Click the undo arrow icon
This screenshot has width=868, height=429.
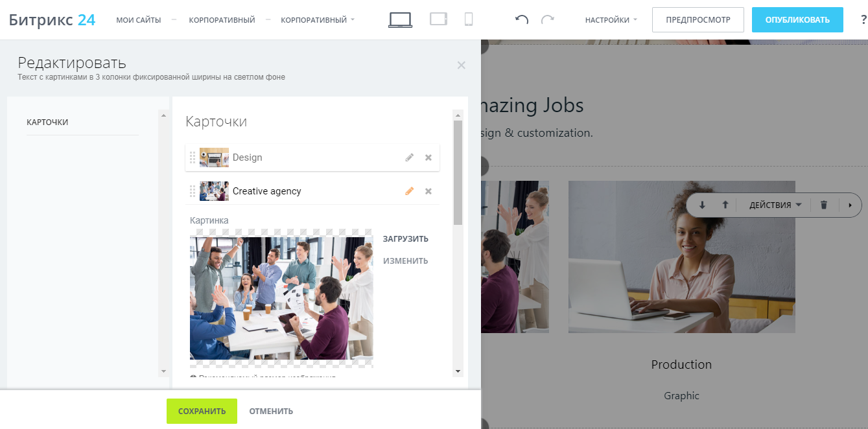pyautogui.click(x=521, y=20)
